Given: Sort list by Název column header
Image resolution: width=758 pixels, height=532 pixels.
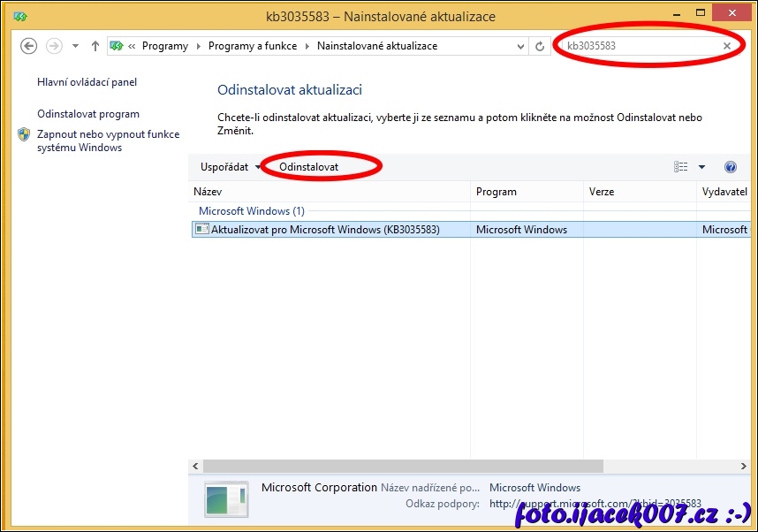Looking at the screenshot, I should coord(208,192).
